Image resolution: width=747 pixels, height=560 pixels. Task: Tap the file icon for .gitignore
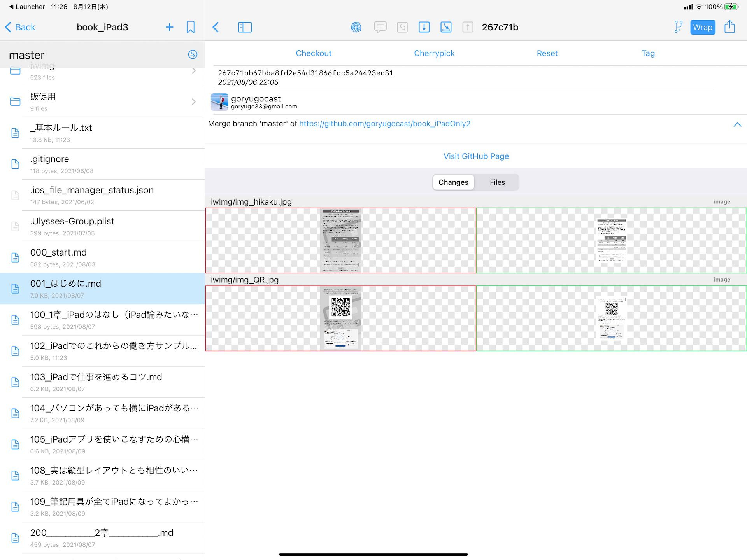15,164
